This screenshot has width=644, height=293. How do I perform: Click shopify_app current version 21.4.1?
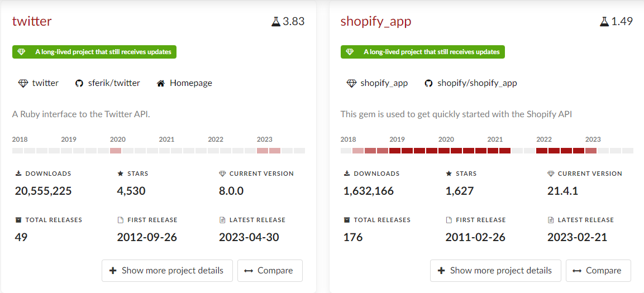(x=562, y=191)
